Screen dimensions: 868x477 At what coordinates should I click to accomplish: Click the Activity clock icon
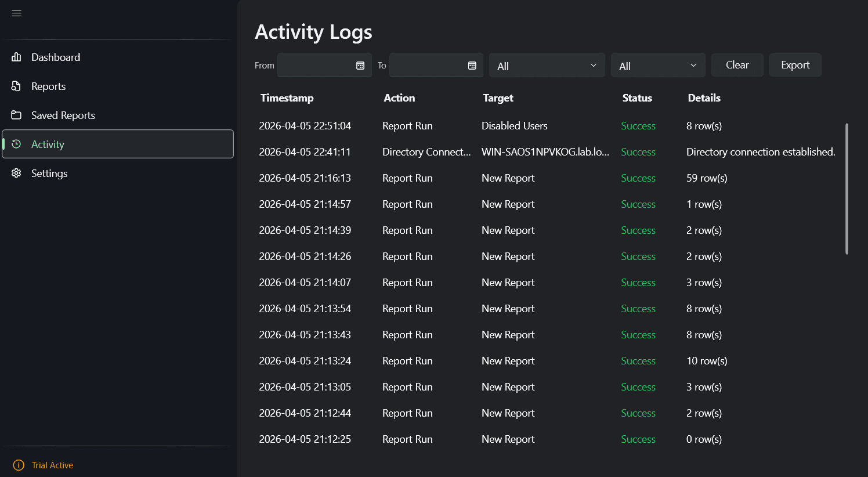click(x=16, y=144)
